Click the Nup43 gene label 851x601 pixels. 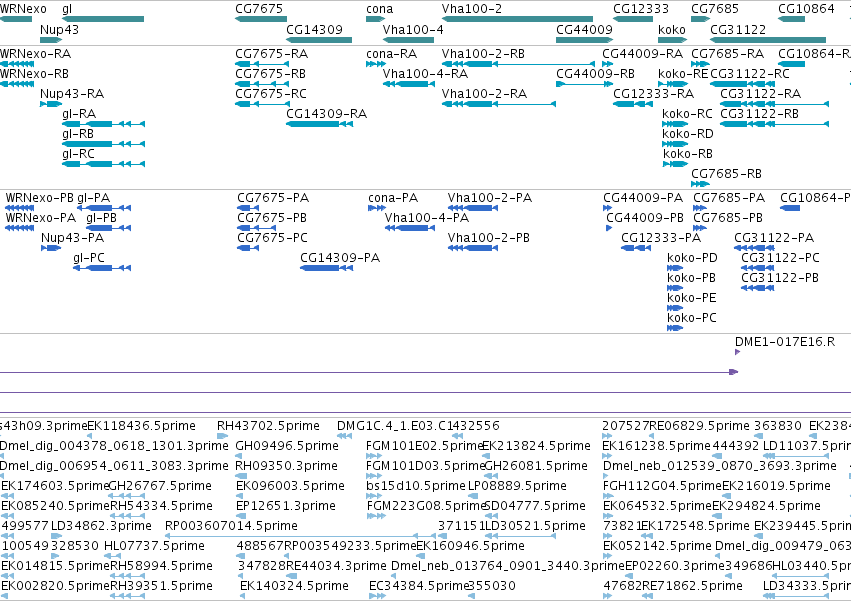point(59,30)
